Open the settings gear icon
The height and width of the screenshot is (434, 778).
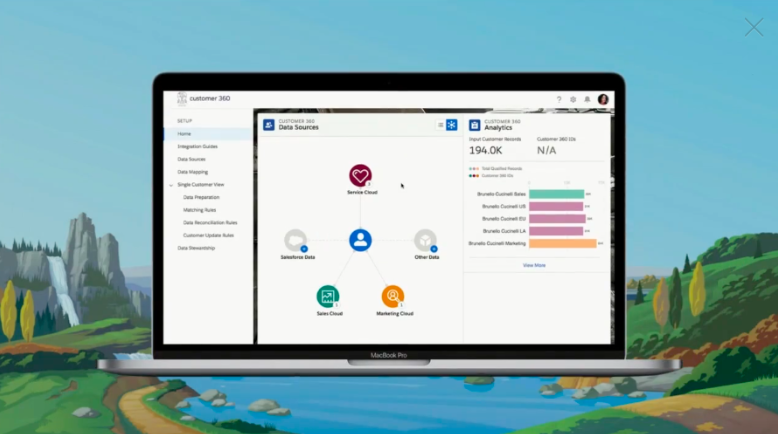point(573,100)
